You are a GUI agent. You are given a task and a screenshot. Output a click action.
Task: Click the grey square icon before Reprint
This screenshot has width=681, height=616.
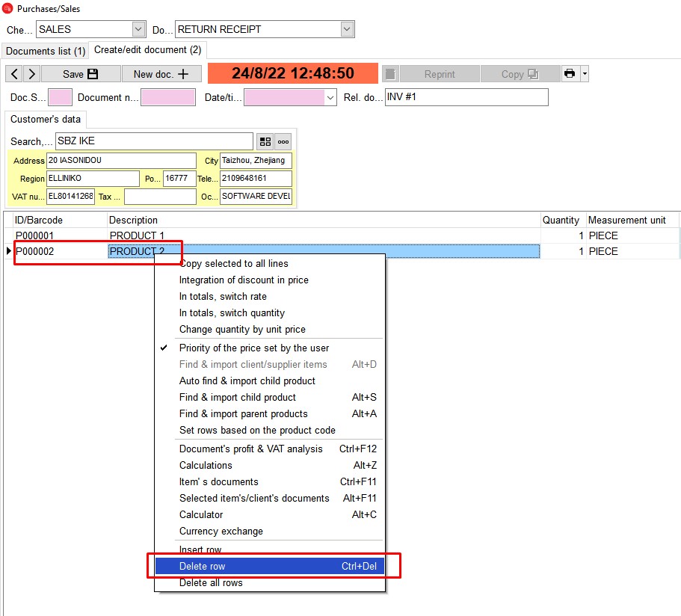(x=390, y=74)
